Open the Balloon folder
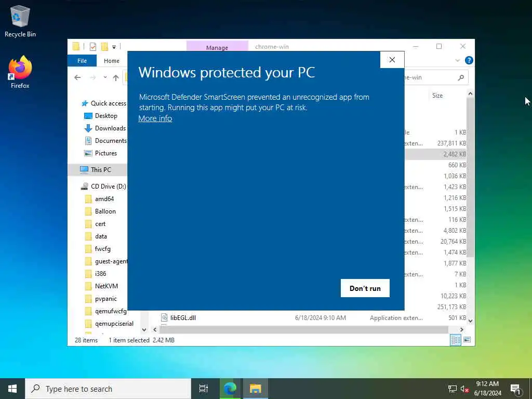532x399 pixels. [100, 211]
